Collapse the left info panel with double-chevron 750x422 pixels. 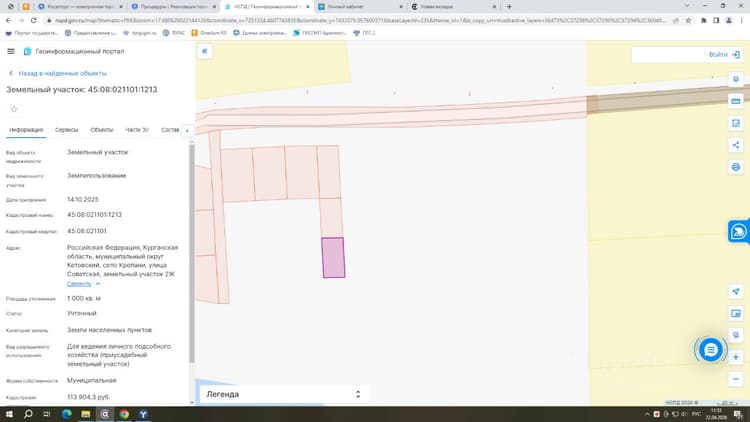pyautogui.click(x=205, y=51)
